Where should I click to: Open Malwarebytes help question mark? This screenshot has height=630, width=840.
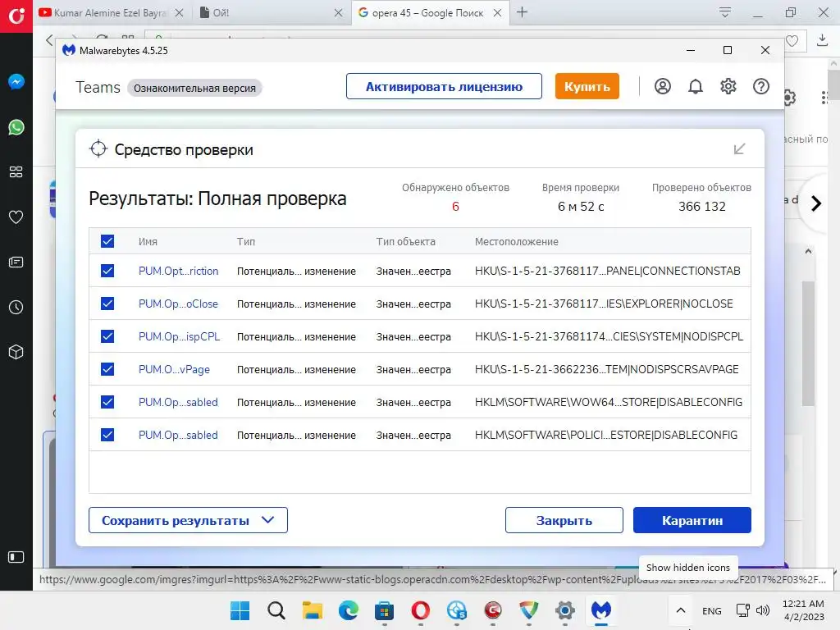pos(760,86)
